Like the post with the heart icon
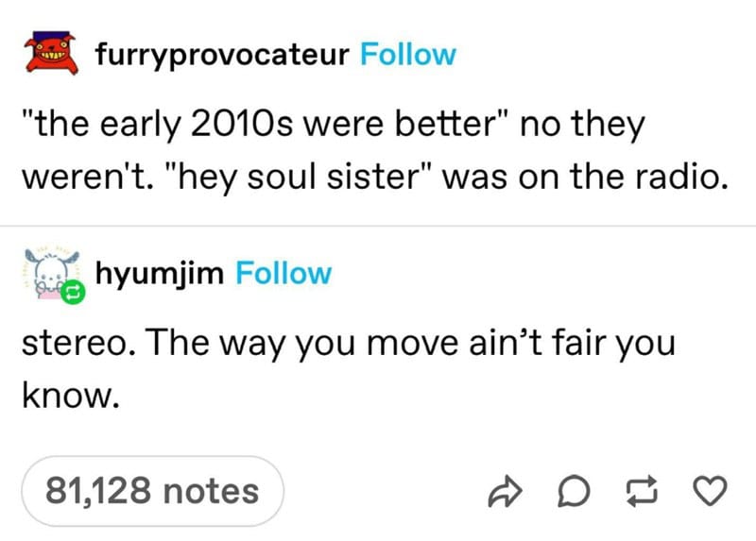Image resolution: width=756 pixels, height=541 pixels. (x=710, y=491)
